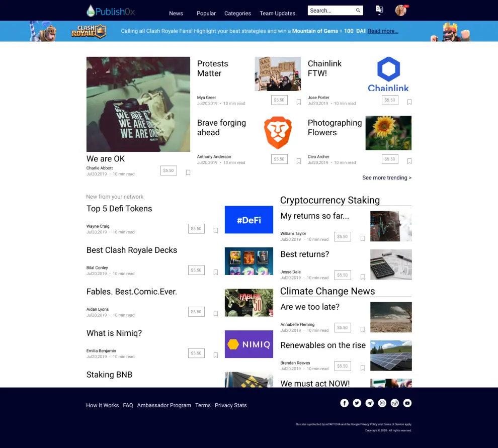The width and height of the screenshot is (498, 448).
Task: Open the 'Renewables on the rise' title
Action: (x=323, y=345)
